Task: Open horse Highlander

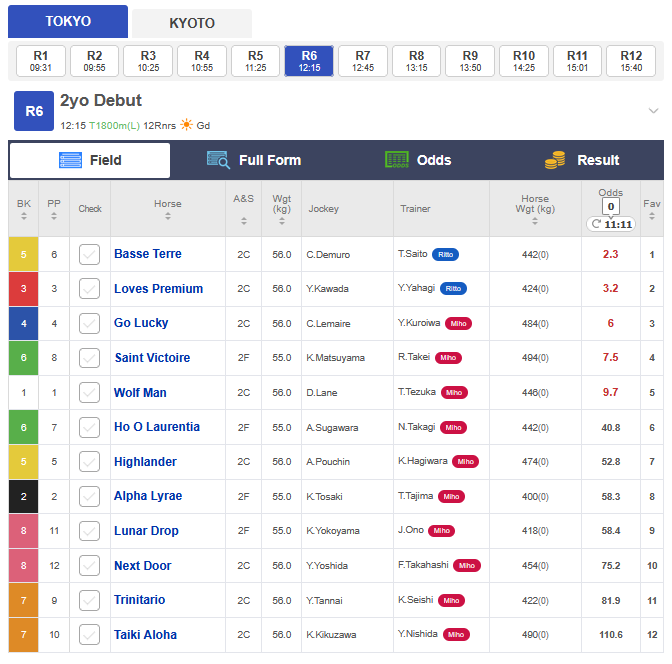Action: coord(145,462)
